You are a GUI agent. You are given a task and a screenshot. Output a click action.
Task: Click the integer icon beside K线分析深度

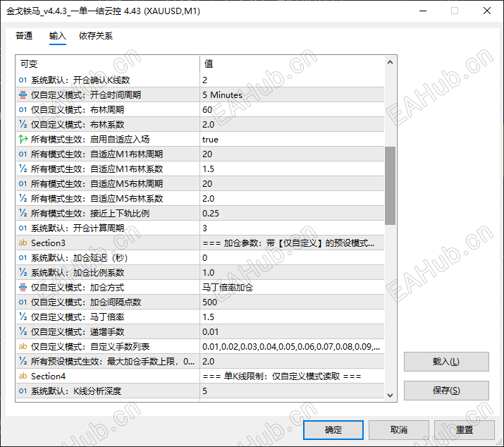(x=23, y=391)
